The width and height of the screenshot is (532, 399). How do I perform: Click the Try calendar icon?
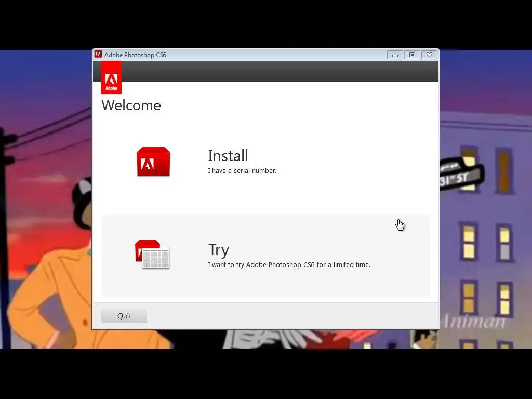coord(152,255)
